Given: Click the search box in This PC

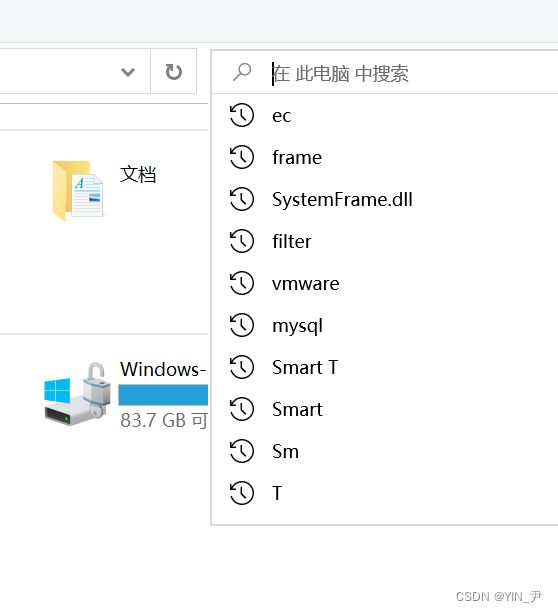Looking at the screenshot, I should point(385,73).
